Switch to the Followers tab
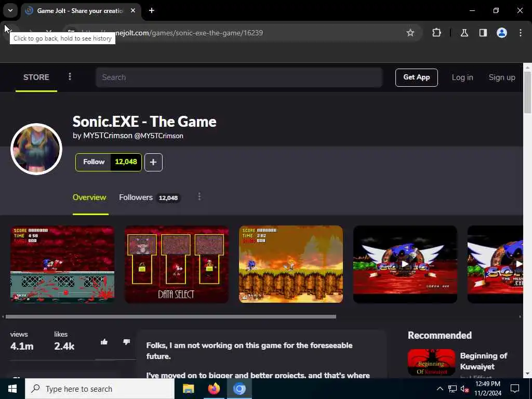532x399 pixels. pos(150,197)
